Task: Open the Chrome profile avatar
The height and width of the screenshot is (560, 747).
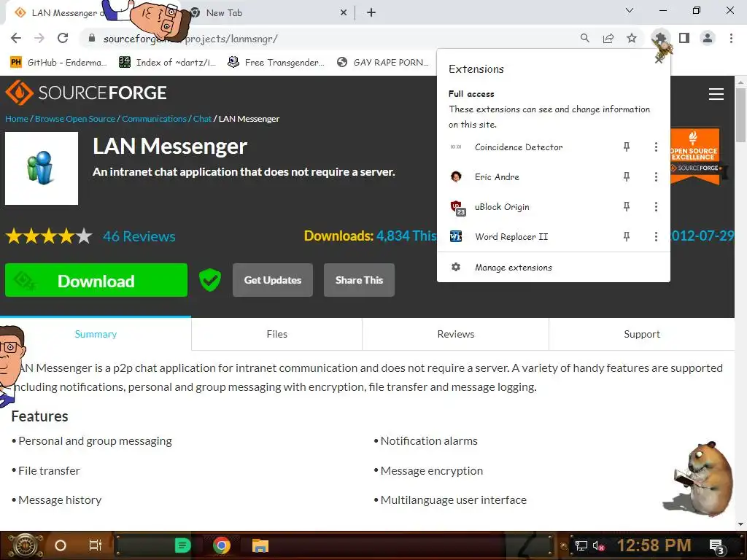Action: [708, 38]
